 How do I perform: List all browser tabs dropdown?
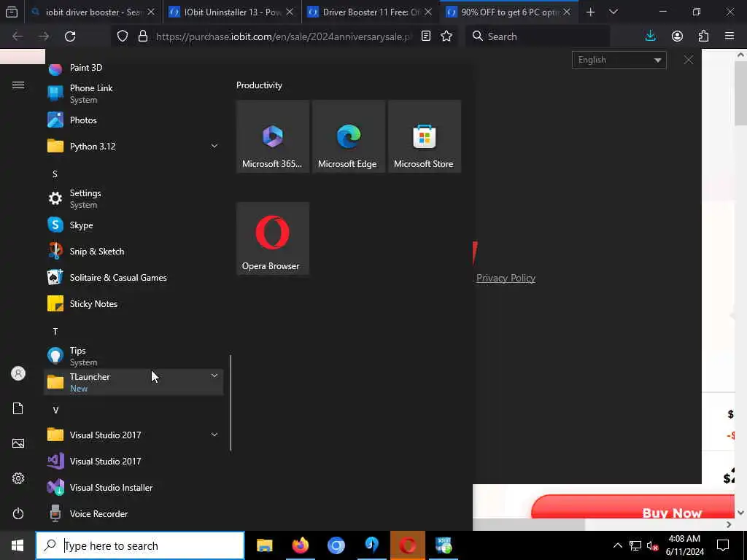pos(614,12)
